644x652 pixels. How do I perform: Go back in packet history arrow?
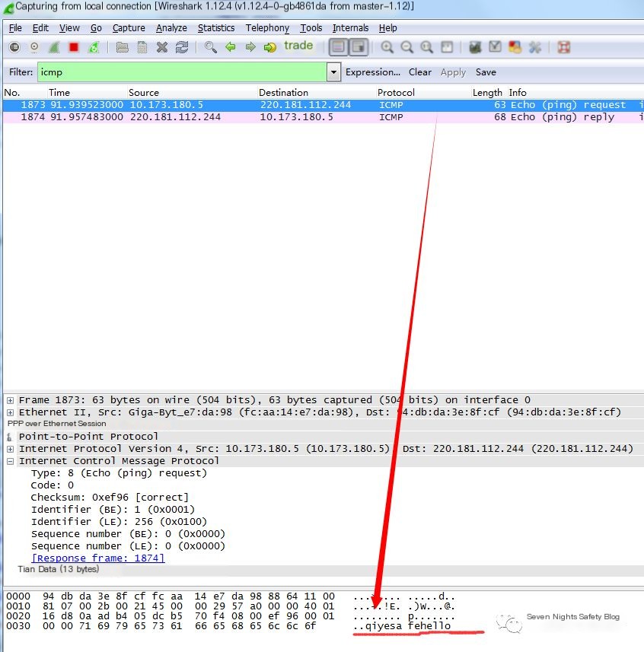pos(231,47)
